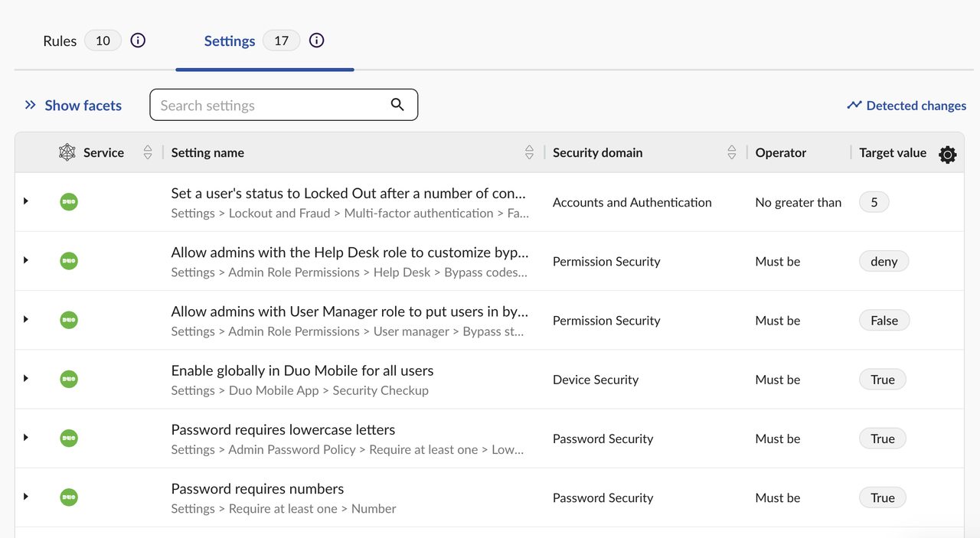Viewport: 980px width, 538px height.
Task: Click the Duo icon on Locked Out row
Action: 69,202
